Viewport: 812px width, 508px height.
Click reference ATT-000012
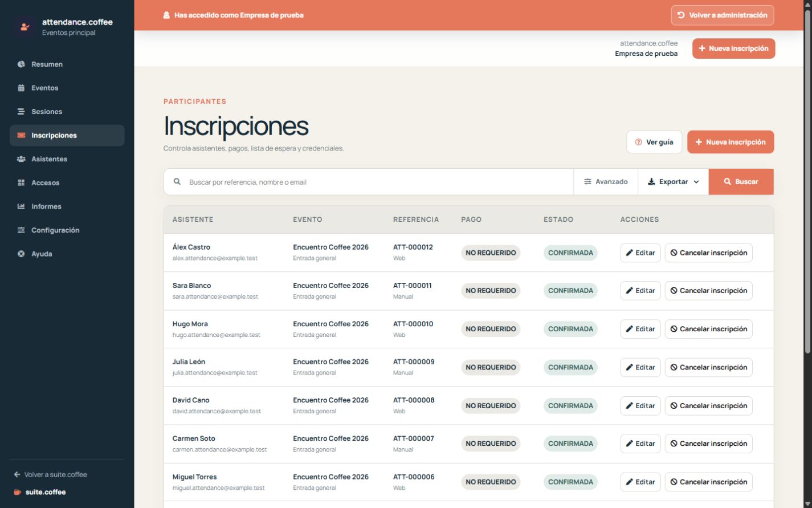click(x=413, y=247)
